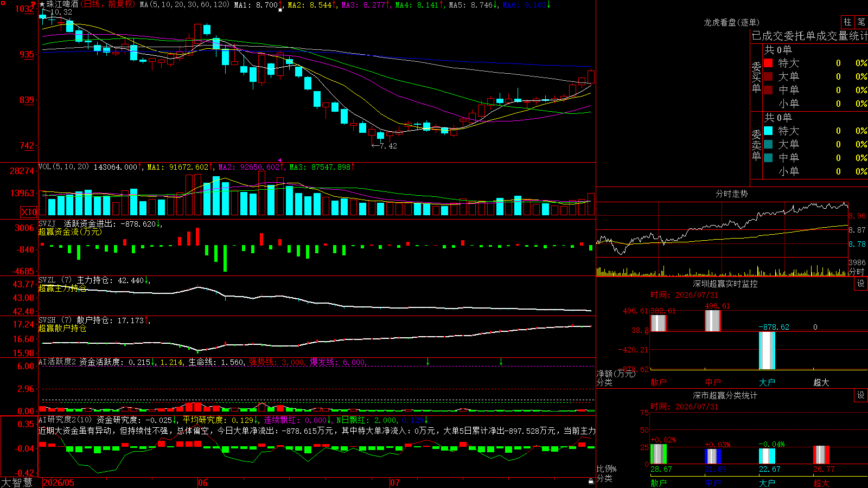Click the second green down arrow in AI活跃度
This screenshot has width=868, height=488.
coord(501,362)
